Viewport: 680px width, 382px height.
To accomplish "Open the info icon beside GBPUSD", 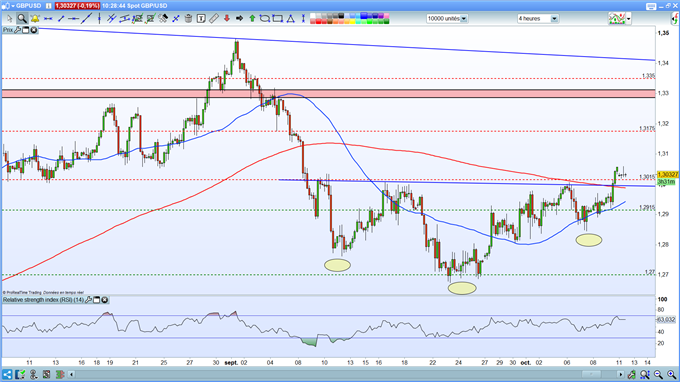I will pos(49,6).
